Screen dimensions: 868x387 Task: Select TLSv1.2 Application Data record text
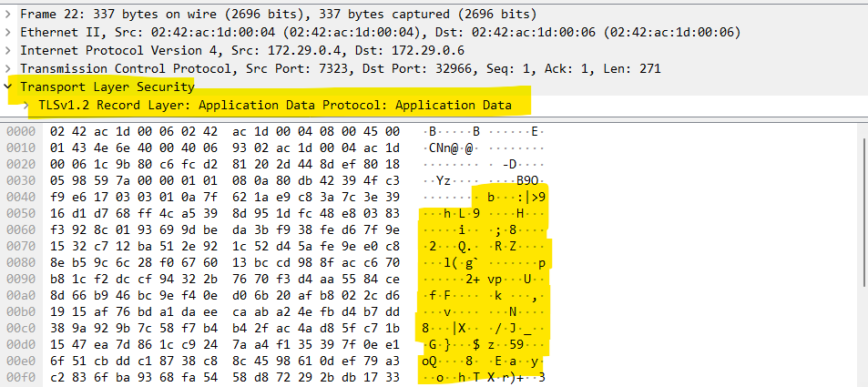point(275,106)
